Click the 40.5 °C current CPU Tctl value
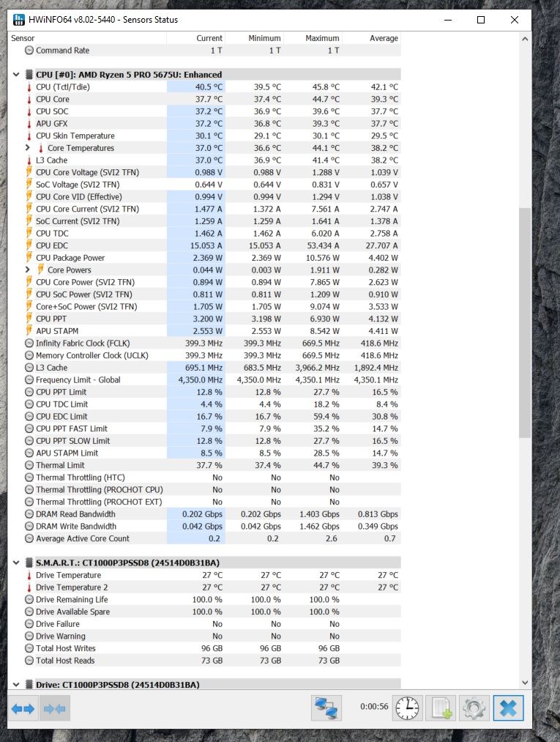Image resolution: width=560 pixels, height=742 pixels. (x=209, y=87)
